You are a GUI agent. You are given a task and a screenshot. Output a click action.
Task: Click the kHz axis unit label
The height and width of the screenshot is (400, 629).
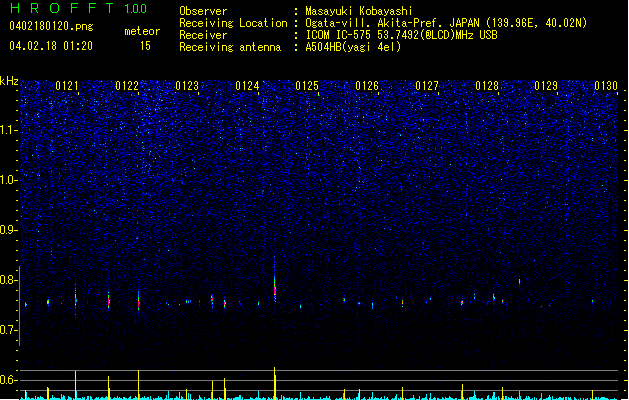[x=9, y=81]
